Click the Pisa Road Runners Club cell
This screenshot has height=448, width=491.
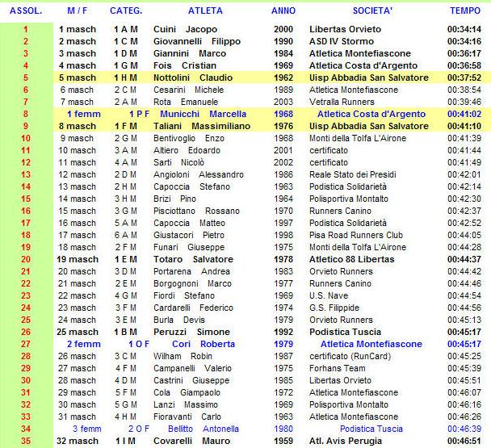coord(356,235)
